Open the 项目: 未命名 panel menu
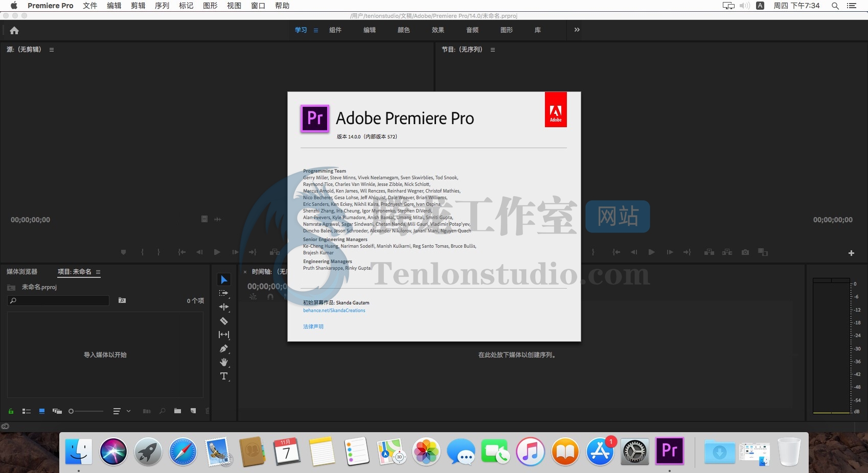 (98, 272)
